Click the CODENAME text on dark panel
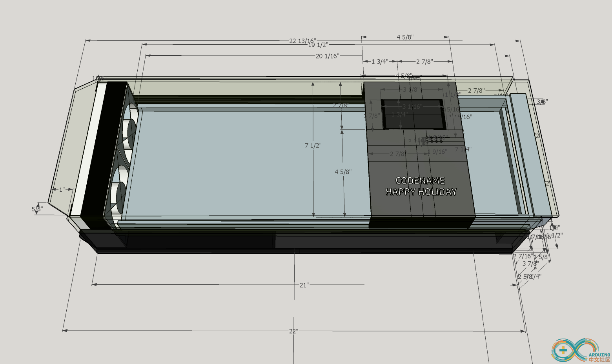Image resolution: width=612 pixels, height=364 pixels. click(420, 180)
